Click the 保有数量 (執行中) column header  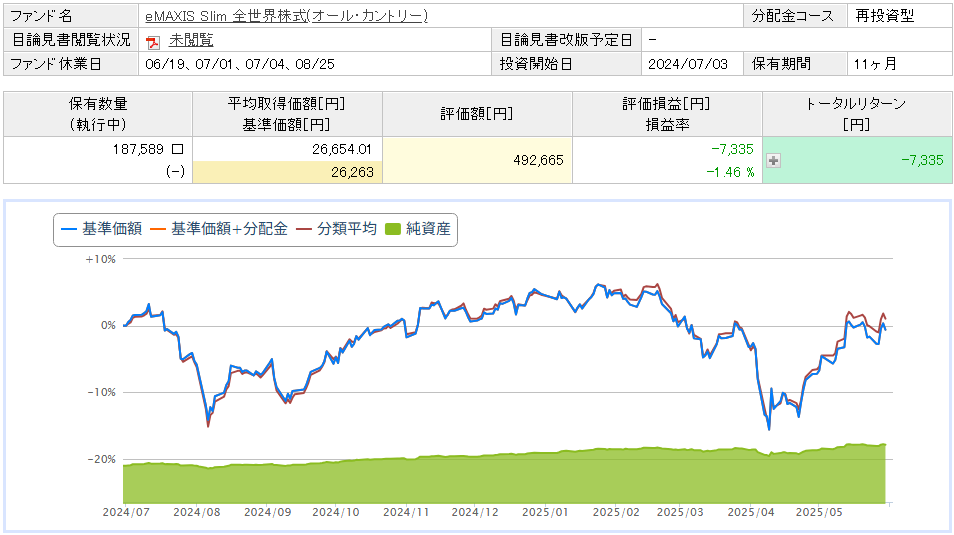point(98,114)
